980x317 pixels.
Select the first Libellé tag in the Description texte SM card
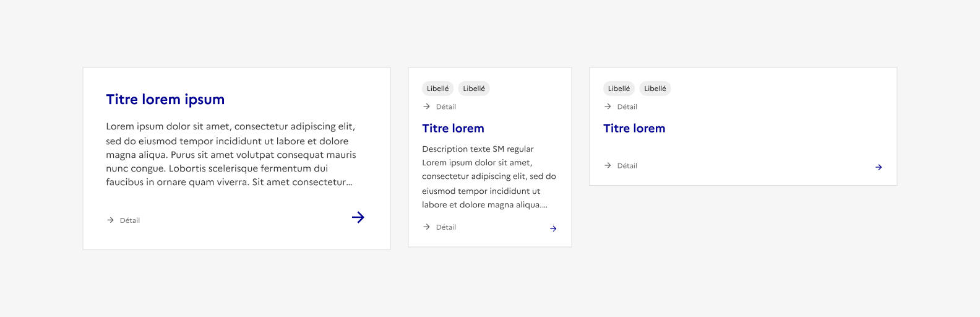tap(437, 89)
